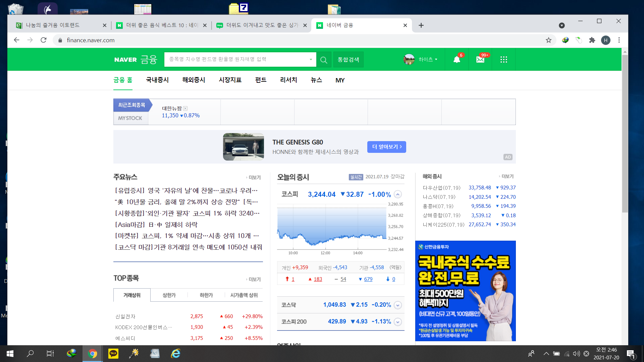
Task: Open the MY menu
Action: [x=340, y=80]
